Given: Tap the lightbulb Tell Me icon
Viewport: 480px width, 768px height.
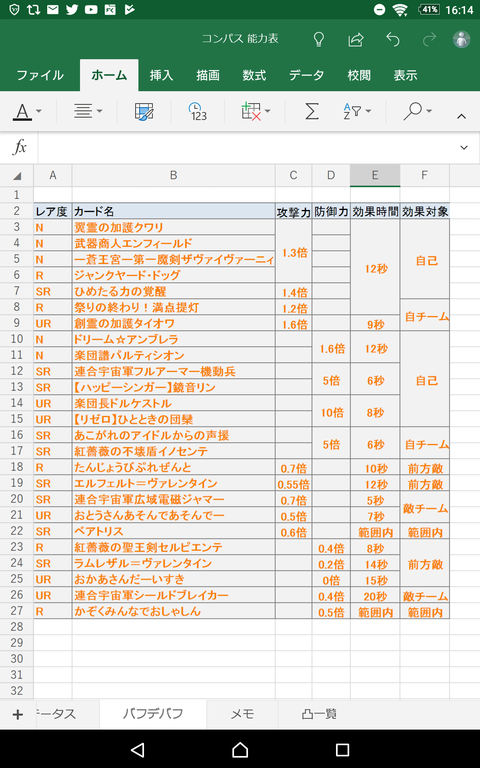Looking at the screenshot, I should [x=319, y=40].
